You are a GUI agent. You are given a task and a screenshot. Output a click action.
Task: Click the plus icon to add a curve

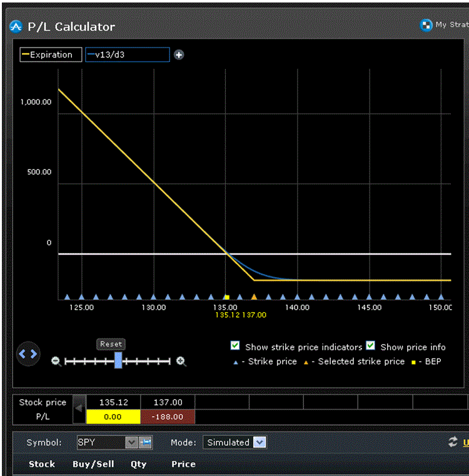click(x=179, y=55)
